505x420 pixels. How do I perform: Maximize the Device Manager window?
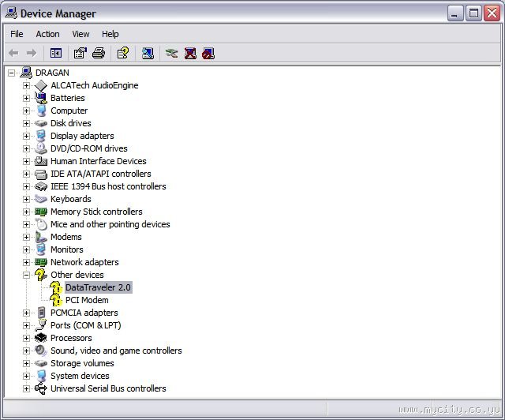[473, 13]
